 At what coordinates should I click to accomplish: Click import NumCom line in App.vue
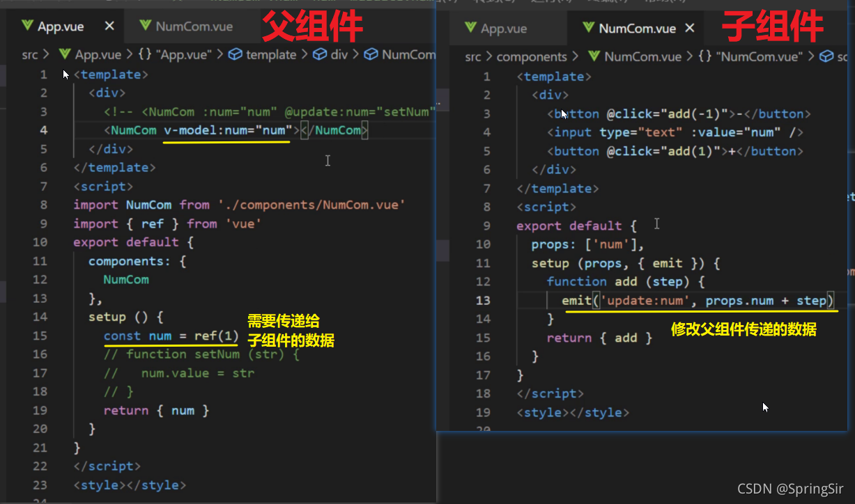[x=239, y=205]
